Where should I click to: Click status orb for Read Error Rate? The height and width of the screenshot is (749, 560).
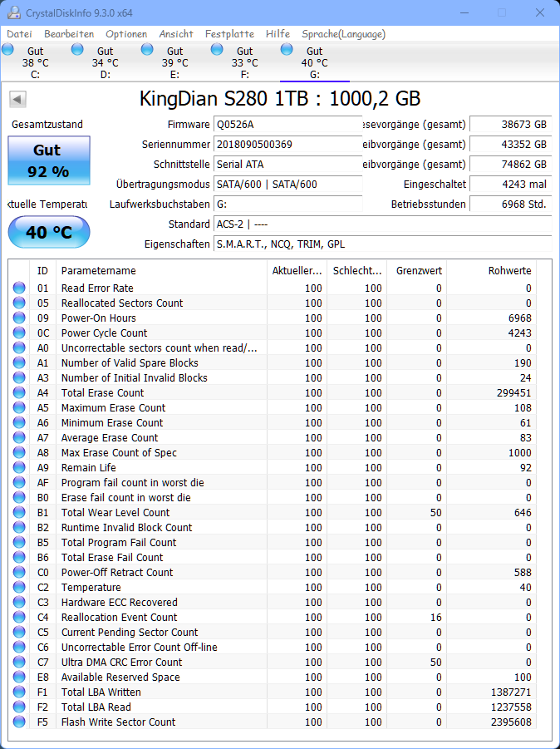coord(19,288)
